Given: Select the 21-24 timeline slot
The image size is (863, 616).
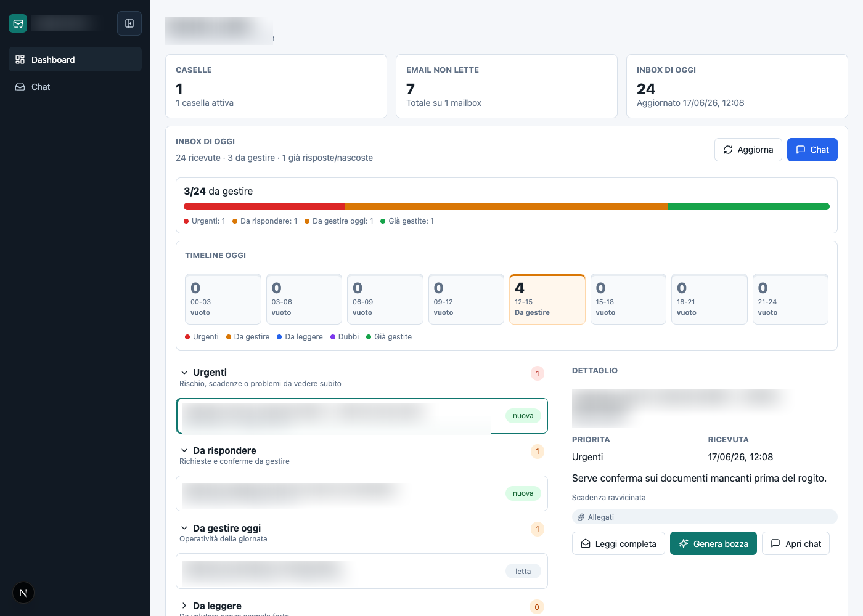Looking at the screenshot, I should coord(790,299).
